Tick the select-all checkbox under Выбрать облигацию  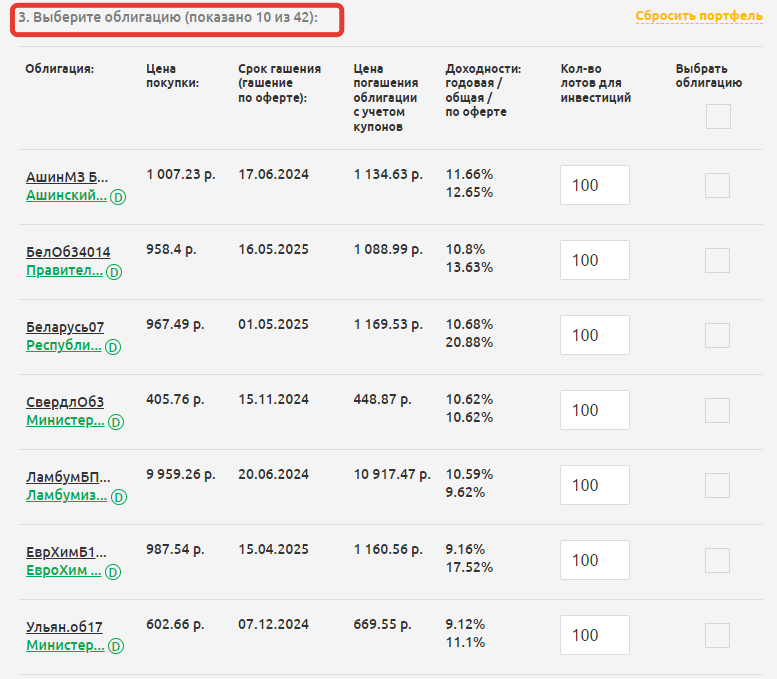(x=718, y=117)
